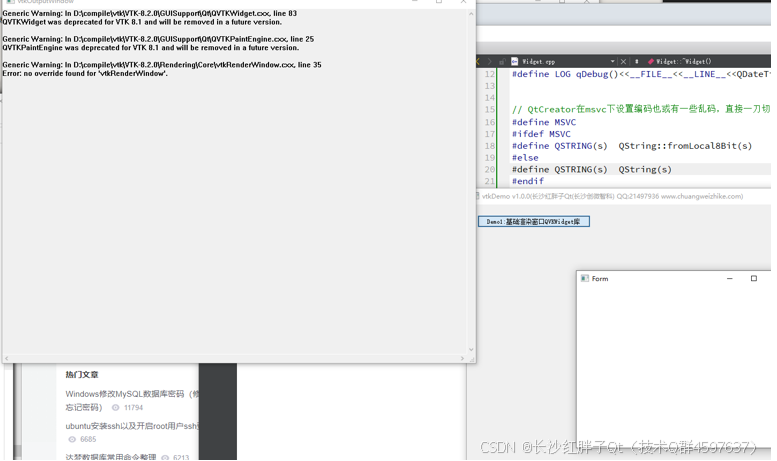
Task: Click the QVTKWidget.cxx line 83 warning header
Action: [x=149, y=13]
